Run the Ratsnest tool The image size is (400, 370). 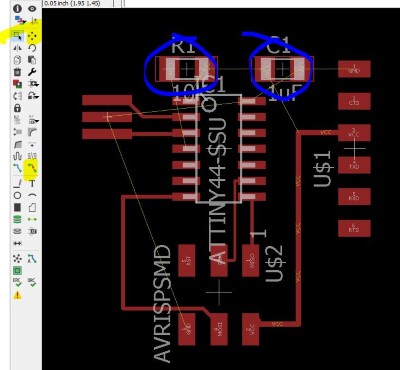coord(17,258)
